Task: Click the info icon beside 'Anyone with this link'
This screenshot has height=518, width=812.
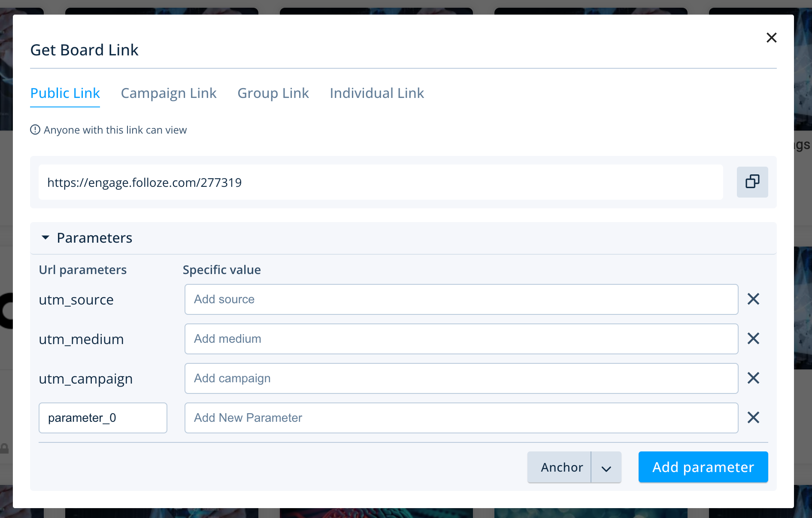Action: (x=35, y=130)
